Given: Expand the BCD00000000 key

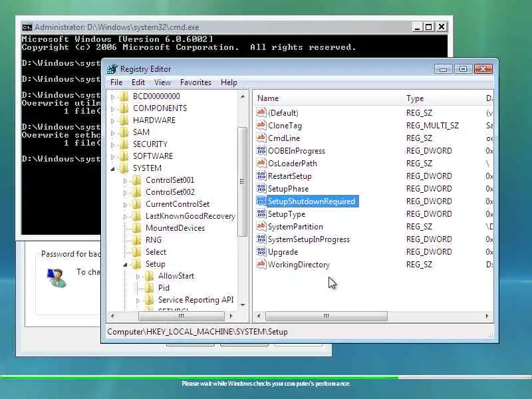Looking at the screenshot, I should coord(112,97).
